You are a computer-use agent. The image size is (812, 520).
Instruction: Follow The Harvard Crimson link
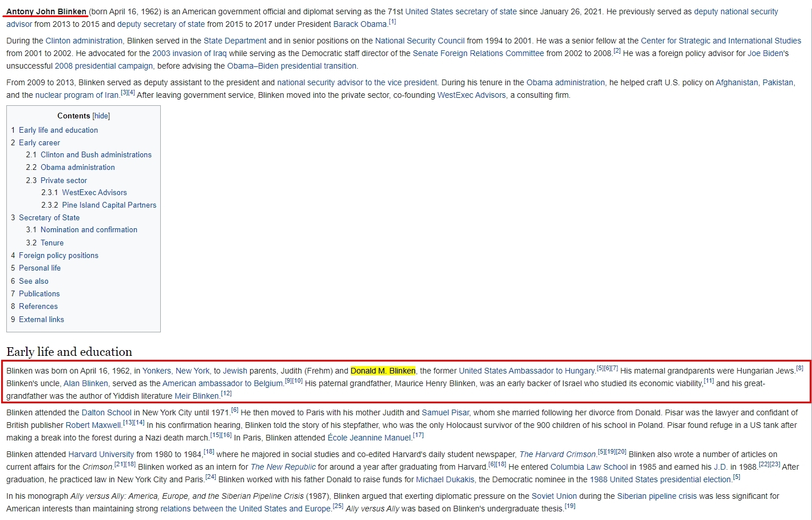pos(557,454)
